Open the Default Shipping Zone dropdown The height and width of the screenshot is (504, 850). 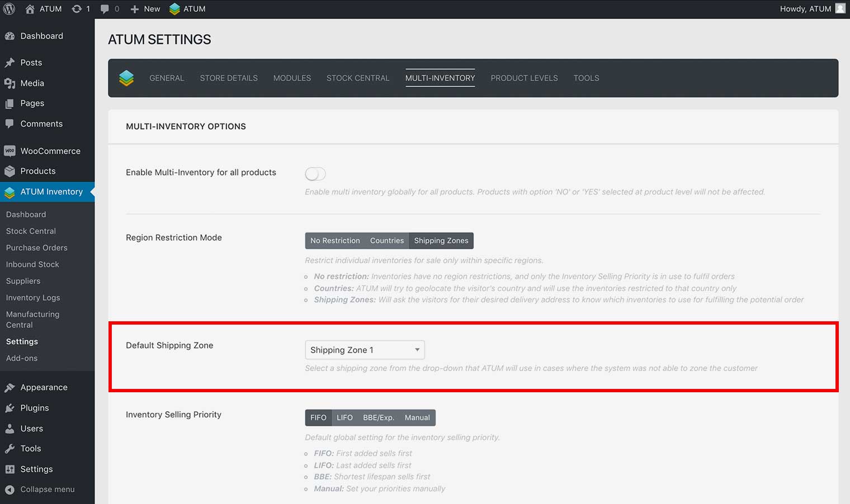tap(365, 350)
